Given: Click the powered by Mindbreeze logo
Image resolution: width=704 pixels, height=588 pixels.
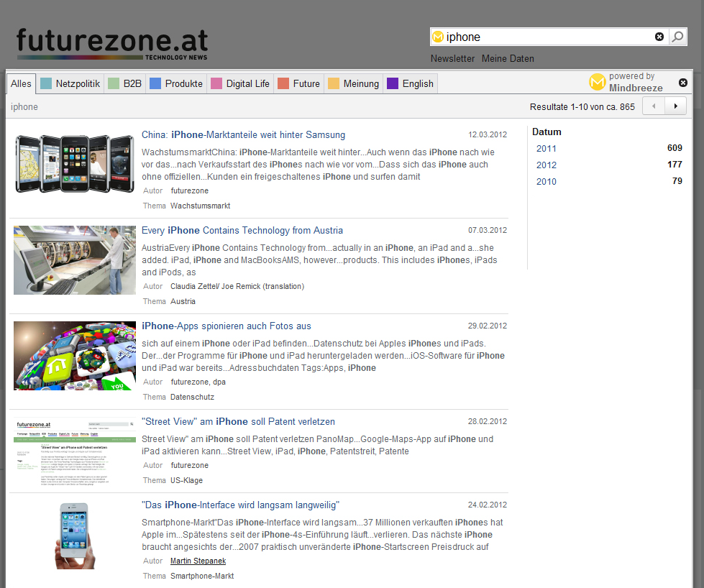Looking at the screenshot, I should (x=626, y=82).
